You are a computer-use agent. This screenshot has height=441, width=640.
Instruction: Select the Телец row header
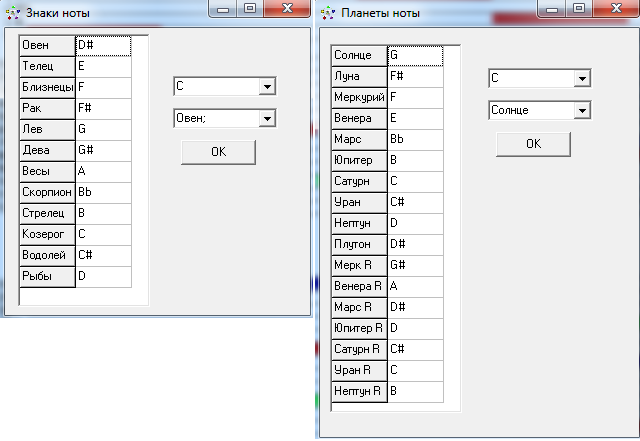tap(47, 67)
